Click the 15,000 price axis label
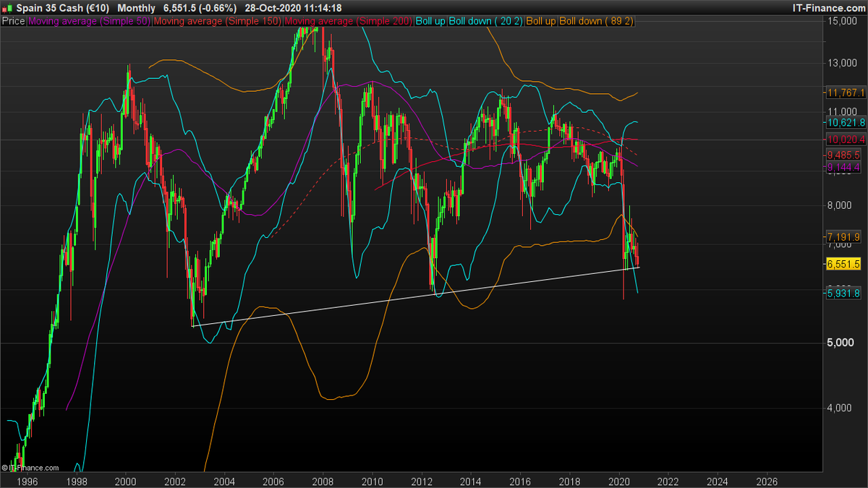This screenshot has width=868, height=488. click(x=841, y=22)
